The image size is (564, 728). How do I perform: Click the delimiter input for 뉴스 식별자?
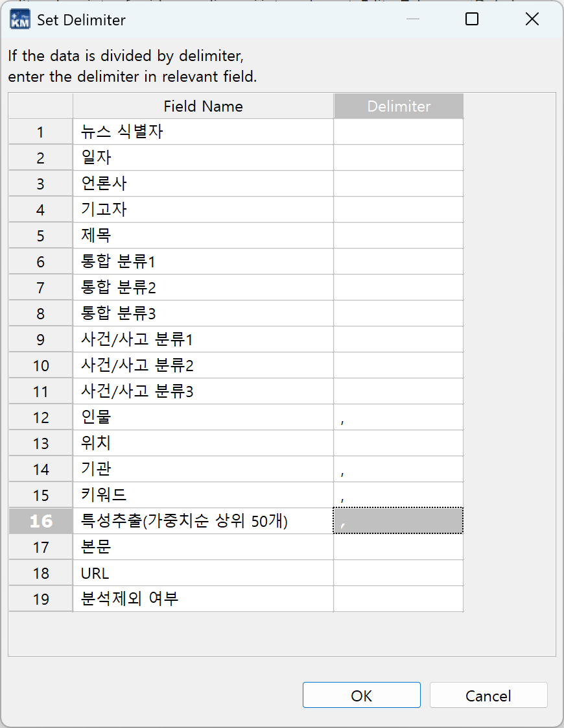(x=398, y=131)
